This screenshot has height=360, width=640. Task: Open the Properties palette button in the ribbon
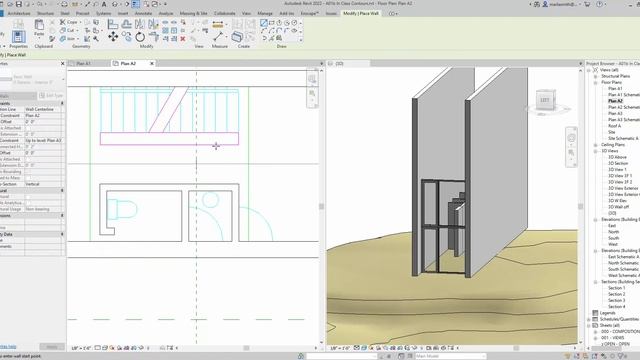[x=18, y=37]
